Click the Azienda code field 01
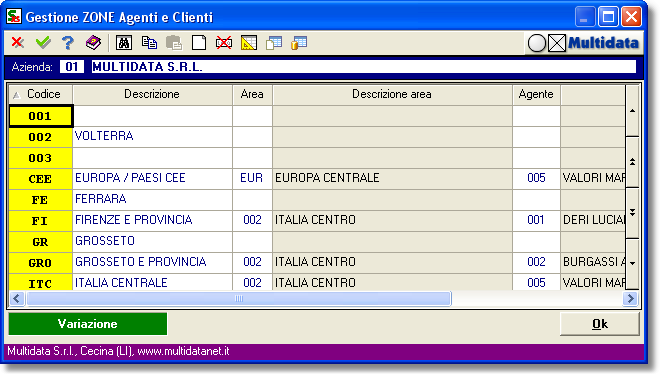 coord(72,67)
